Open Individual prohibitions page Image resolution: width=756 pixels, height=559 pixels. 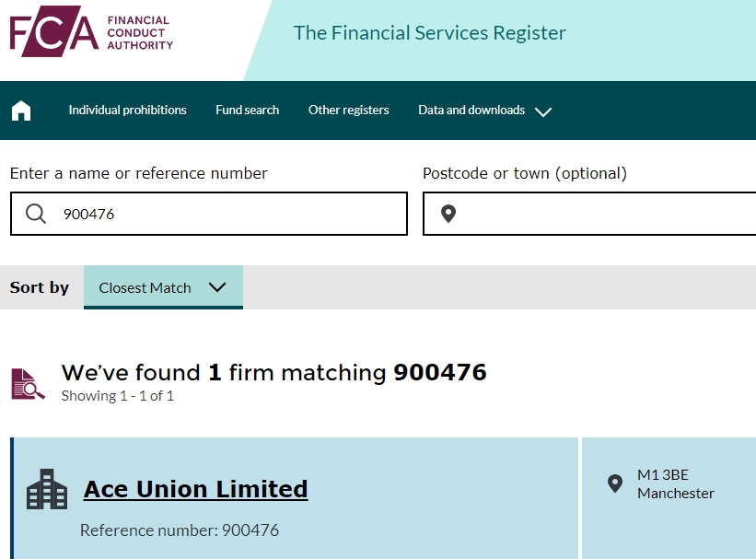tap(127, 111)
